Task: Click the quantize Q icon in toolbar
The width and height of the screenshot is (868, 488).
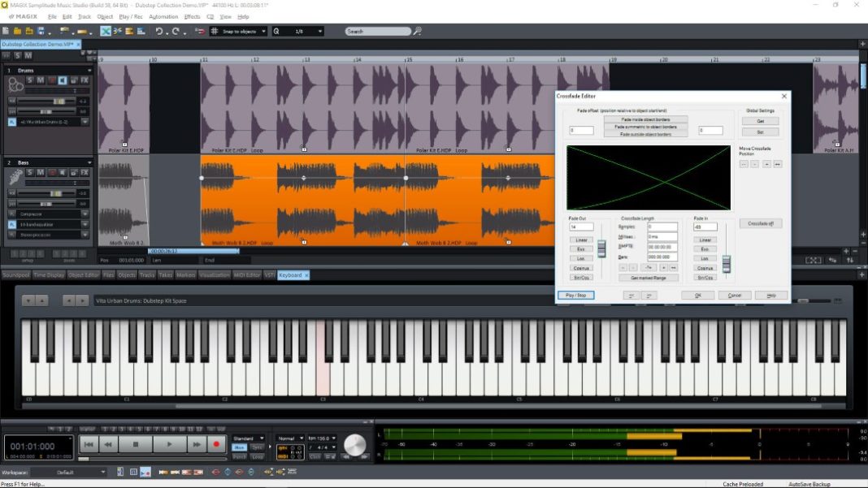Action: [x=276, y=31]
